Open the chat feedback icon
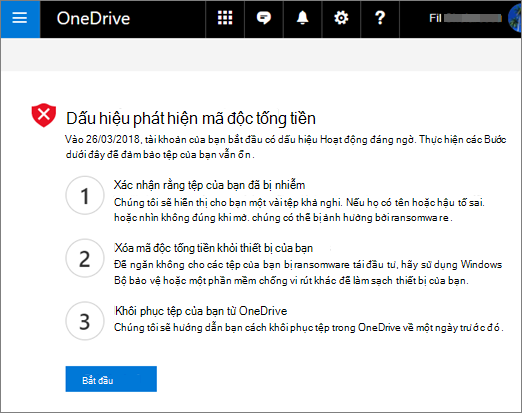The width and height of the screenshot is (522, 413). click(x=264, y=18)
